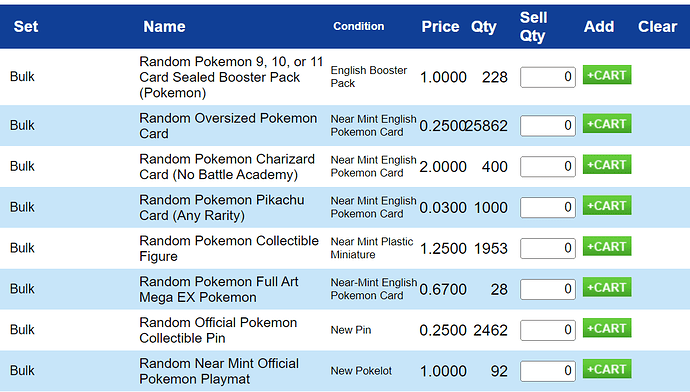Sort table by the Condition column header
690x392 pixels.
coord(359,26)
